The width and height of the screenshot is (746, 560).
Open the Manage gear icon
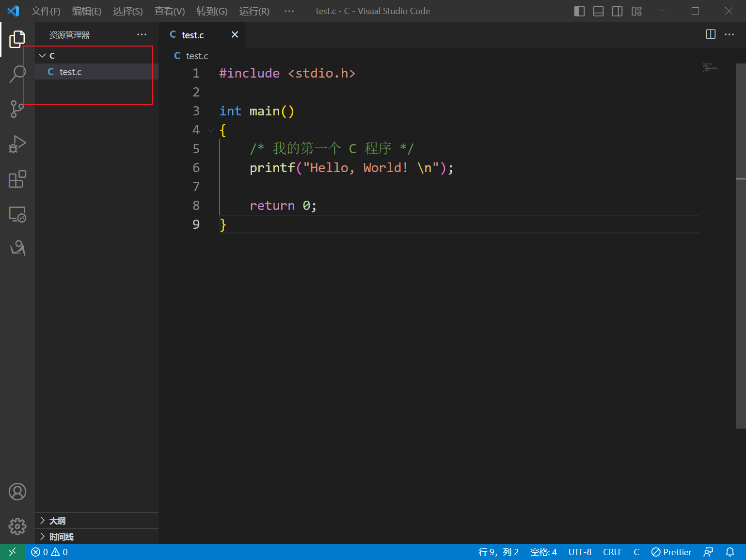pos(17,526)
